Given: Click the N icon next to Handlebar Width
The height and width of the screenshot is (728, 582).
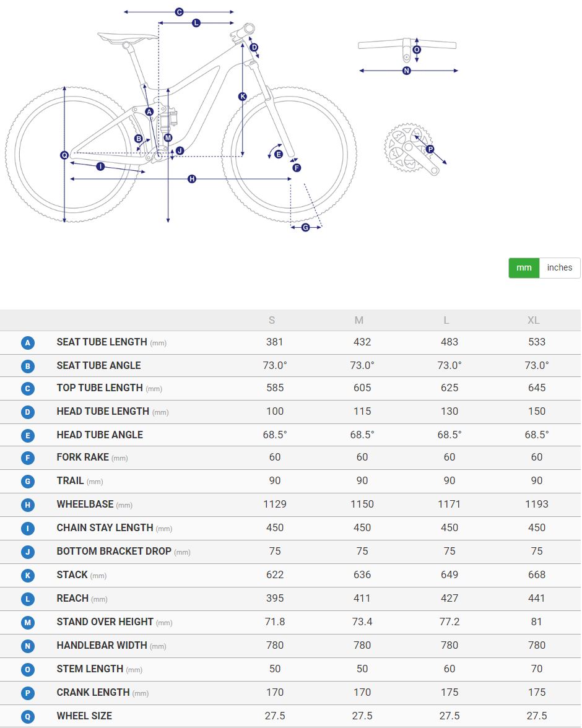Looking at the screenshot, I should click(x=28, y=646).
